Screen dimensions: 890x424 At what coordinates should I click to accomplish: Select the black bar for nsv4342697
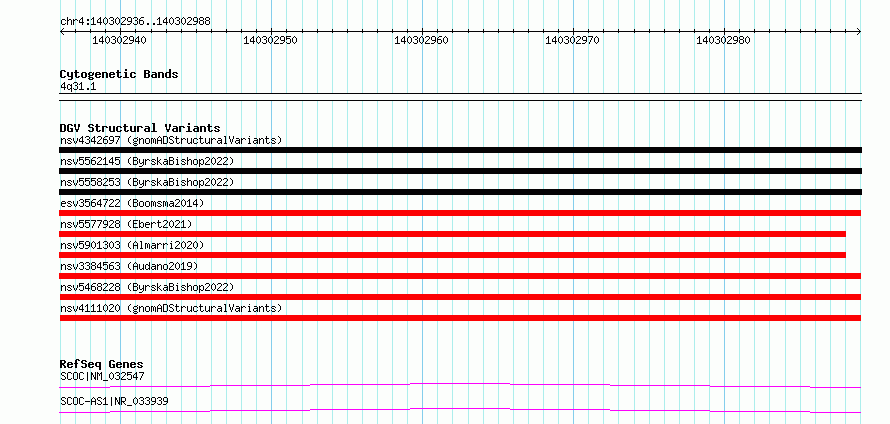tap(460, 150)
